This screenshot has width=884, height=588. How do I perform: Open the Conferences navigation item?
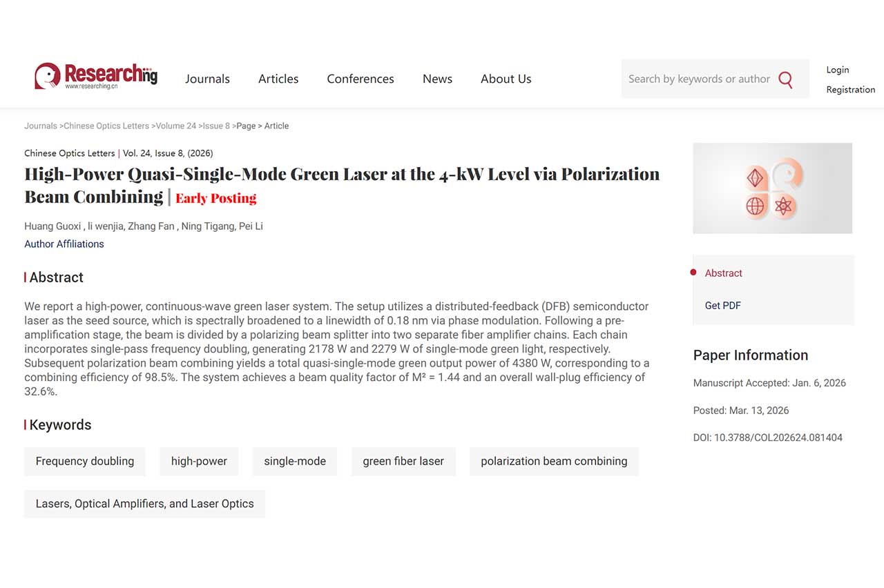tap(361, 79)
